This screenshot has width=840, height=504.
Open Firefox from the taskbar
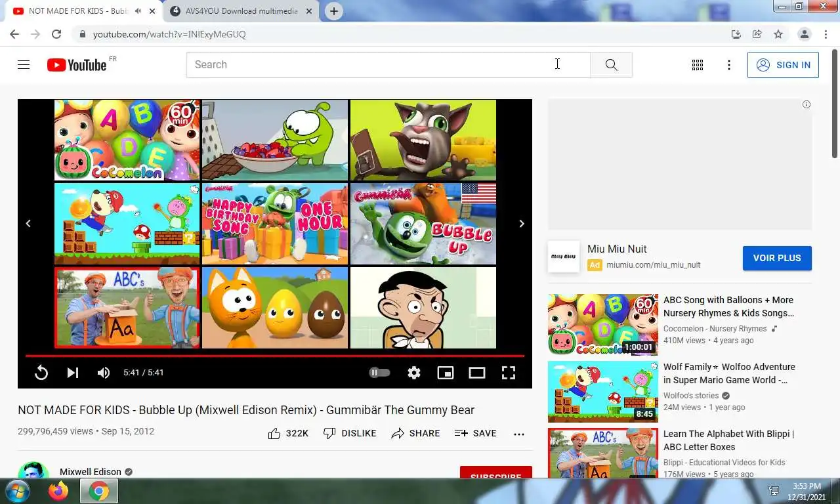(58, 491)
